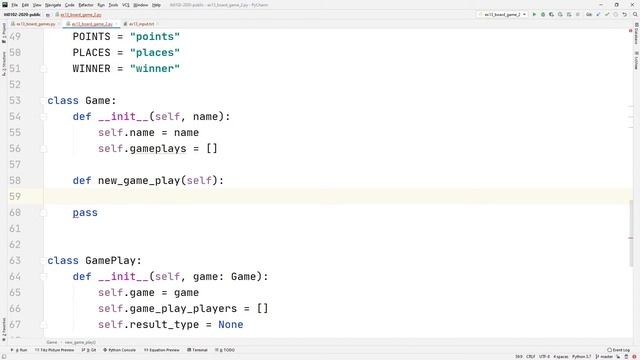The width and height of the screenshot is (640, 360).
Task: Open the run configuration dropdown
Action: coord(502,14)
